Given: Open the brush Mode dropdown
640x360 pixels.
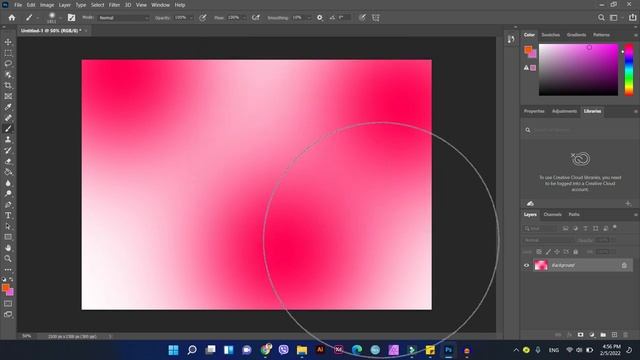Looking at the screenshot, I should 124,18.
